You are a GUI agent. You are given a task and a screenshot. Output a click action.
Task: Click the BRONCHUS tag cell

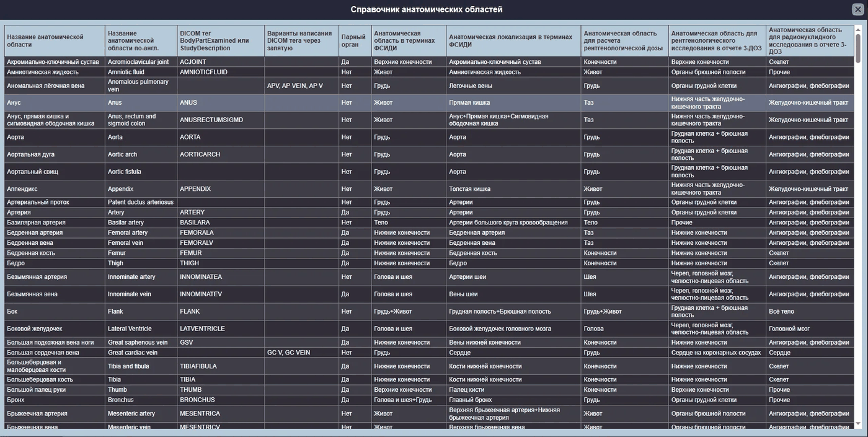click(221, 400)
